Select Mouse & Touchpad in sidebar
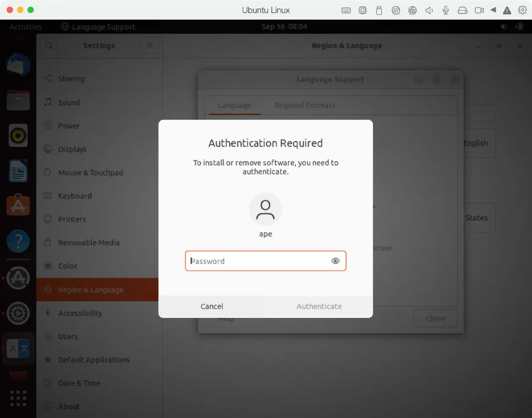Viewport: 532px width, 418px height. 99,173
